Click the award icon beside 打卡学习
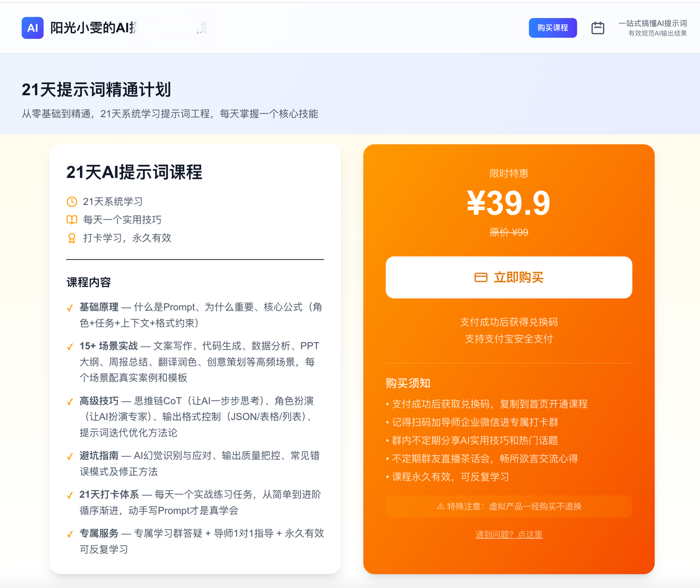Image resolution: width=700 pixels, height=588 pixels. click(x=72, y=238)
